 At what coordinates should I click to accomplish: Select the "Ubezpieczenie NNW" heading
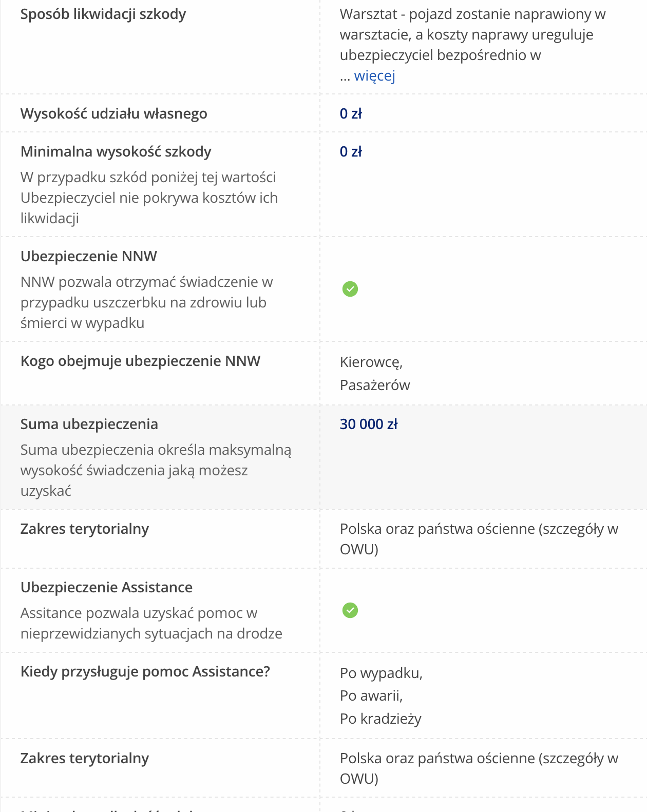pyautogui.click(x=88, y=256)
